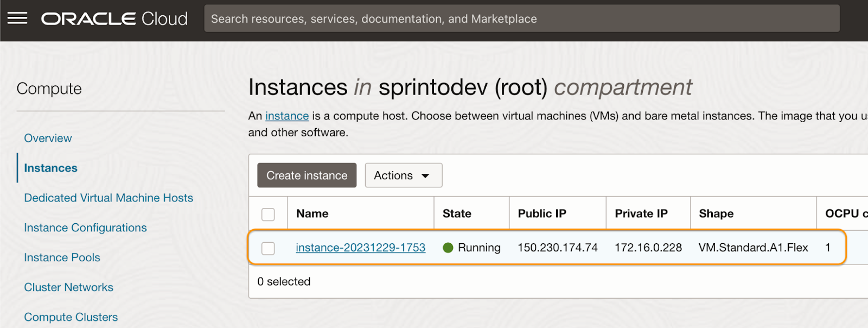Open Cluster Networks

coord(68,287)
